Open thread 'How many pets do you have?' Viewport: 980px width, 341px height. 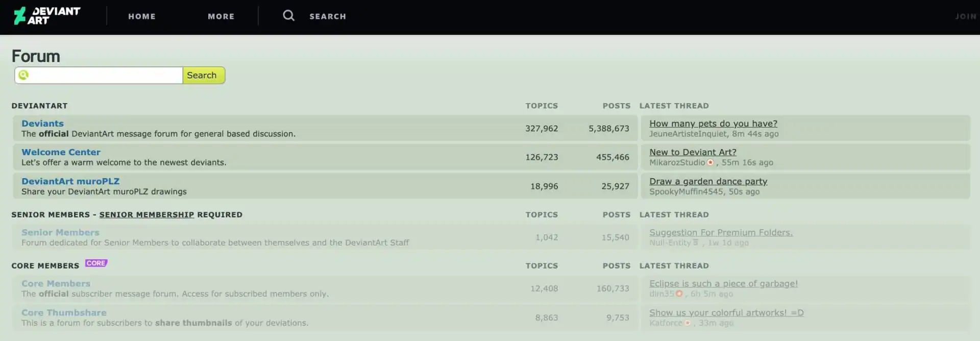point(713,124)
